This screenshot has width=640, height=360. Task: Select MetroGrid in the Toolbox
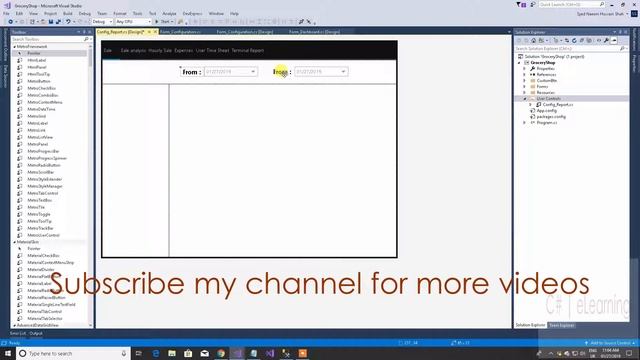[x=36, y=116]
